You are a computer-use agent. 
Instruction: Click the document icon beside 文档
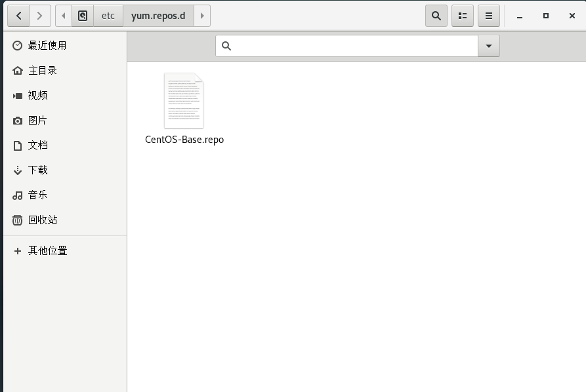[17, 146]
